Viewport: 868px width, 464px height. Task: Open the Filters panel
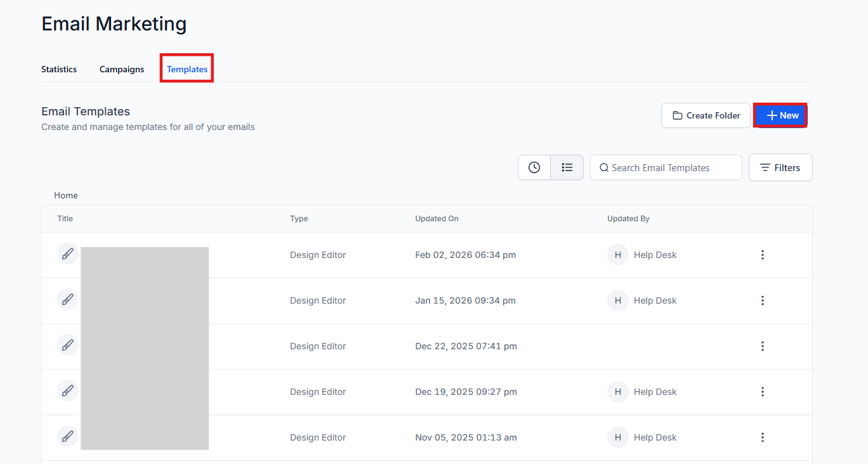[780, 167]
